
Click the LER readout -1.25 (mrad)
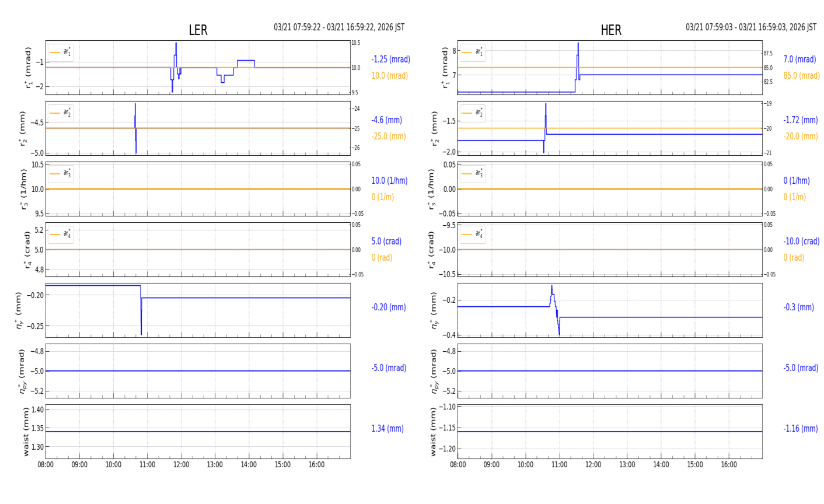(390, 60)
